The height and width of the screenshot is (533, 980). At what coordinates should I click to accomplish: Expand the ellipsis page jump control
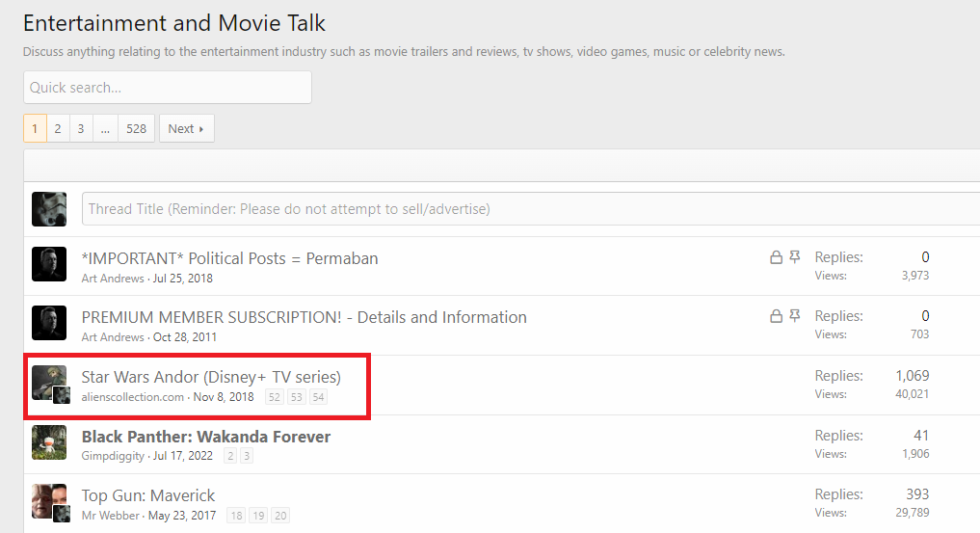pos(105,129)
